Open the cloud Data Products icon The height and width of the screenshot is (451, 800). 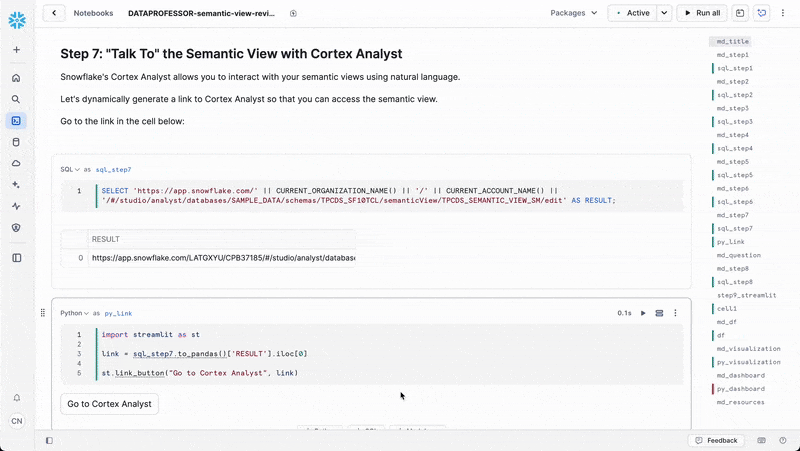(16, 163)
